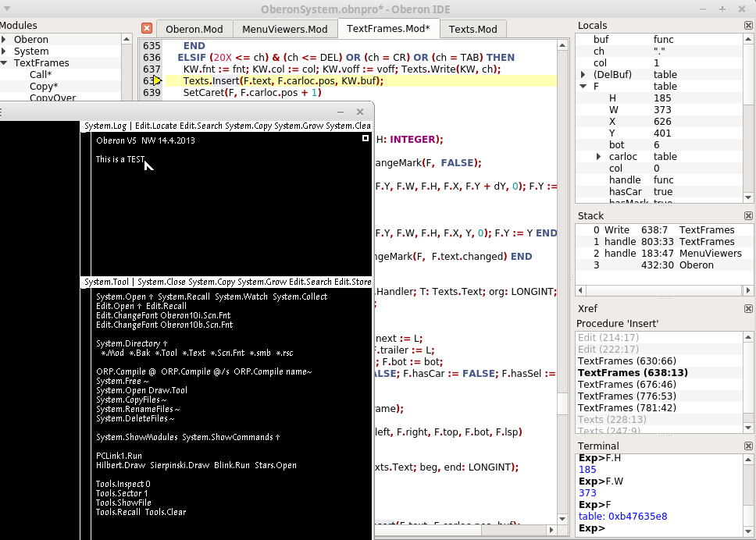Collapse the F table variable in Locals

[x=583, y=87]
